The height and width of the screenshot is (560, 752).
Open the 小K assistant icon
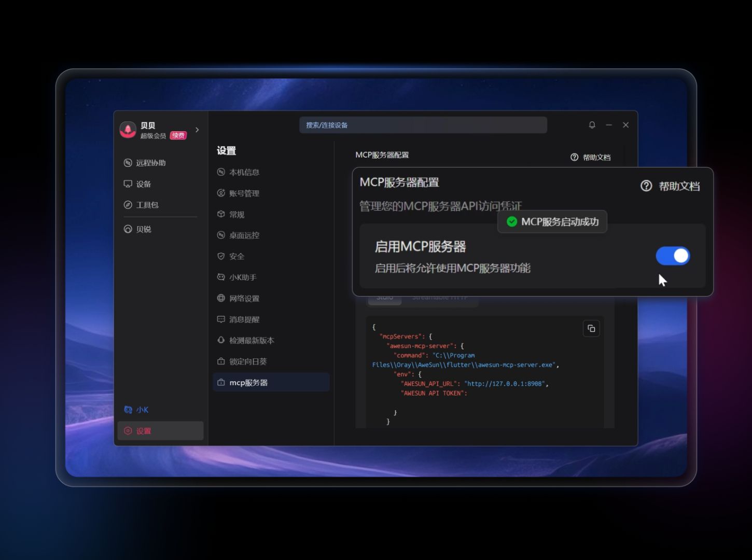(128, 409)
